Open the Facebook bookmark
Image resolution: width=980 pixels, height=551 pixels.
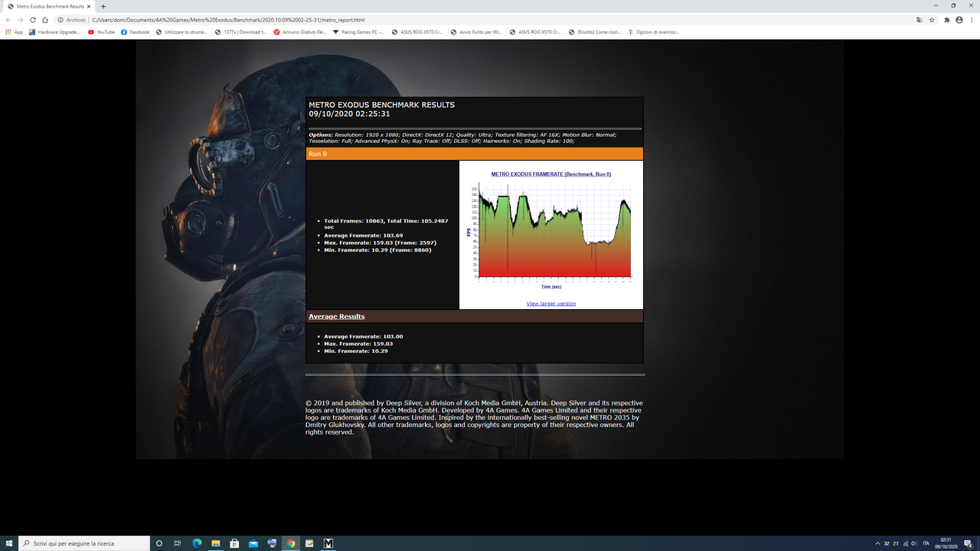tap(136, 32)
